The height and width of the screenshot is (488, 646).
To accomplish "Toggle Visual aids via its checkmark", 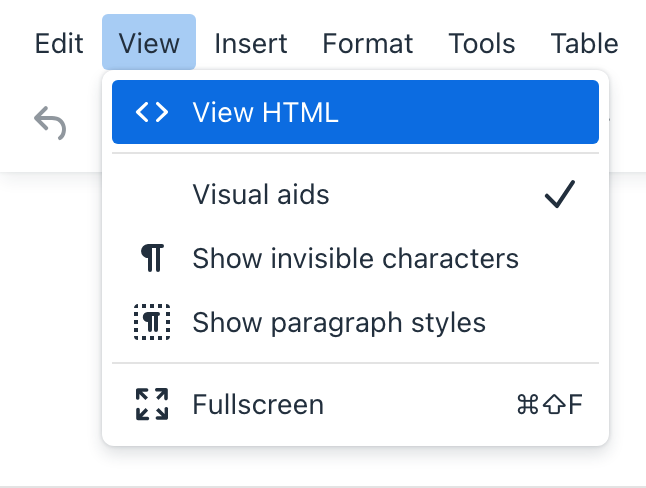I will click(559, 194).
